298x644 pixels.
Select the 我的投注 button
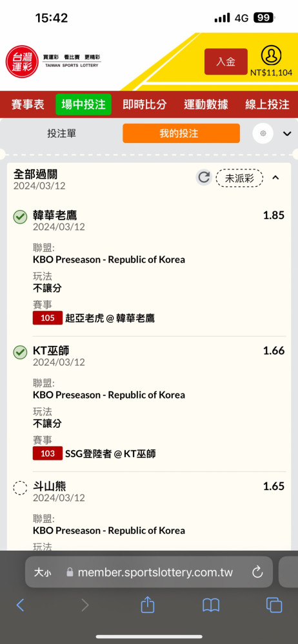point(181,133)
